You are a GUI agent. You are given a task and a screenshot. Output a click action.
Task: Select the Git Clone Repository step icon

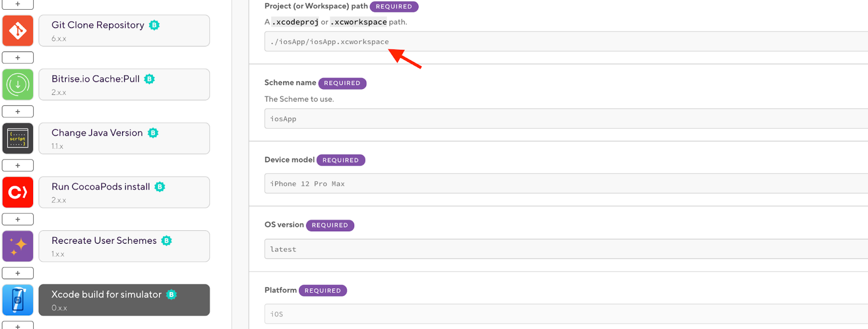pyautogui.click(x=17, y=30)
